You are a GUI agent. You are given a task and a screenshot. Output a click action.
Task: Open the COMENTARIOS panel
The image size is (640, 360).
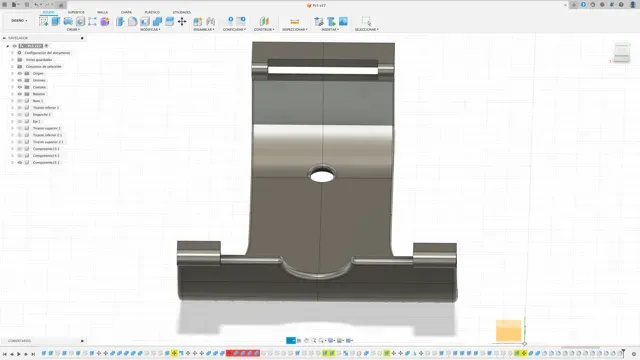(20, 341)
